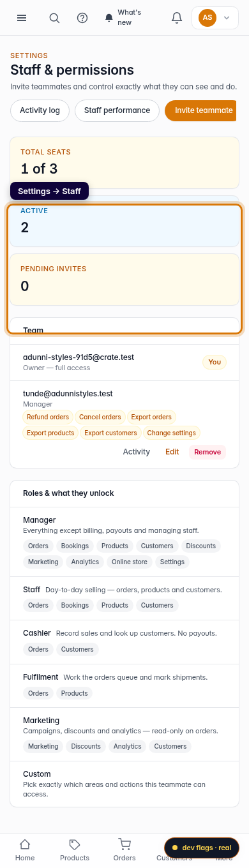Go to Home tab
This screenshot has width=249, height=868.
click(x=25, y=850)
